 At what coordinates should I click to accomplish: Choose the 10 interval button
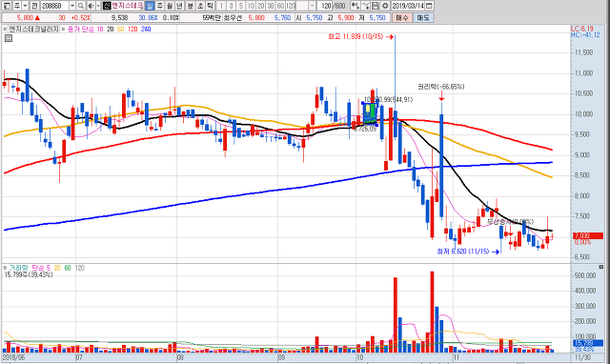pos(251,6)
